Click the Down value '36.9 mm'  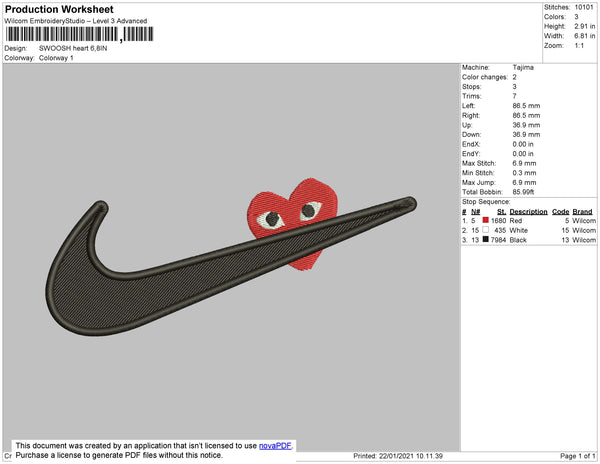pyautogui.click(x=527, y=135)
